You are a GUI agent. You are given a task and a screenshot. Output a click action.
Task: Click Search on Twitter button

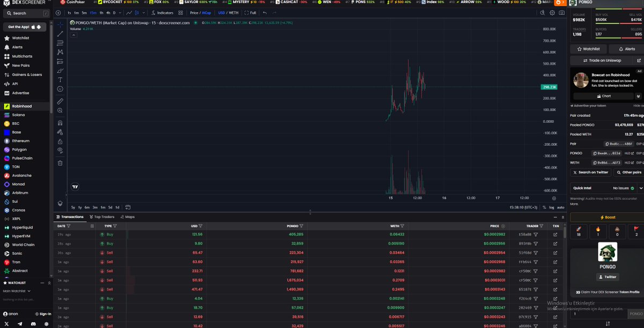[590, 172]
